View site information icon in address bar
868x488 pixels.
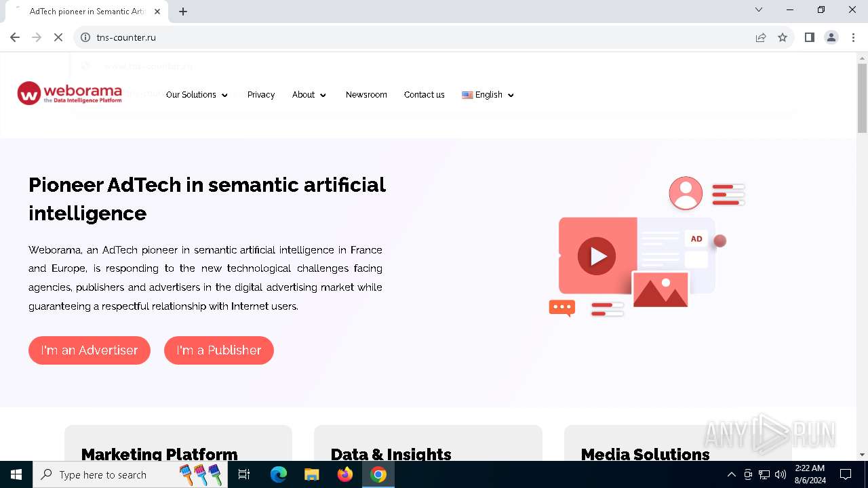pos(85,37)
